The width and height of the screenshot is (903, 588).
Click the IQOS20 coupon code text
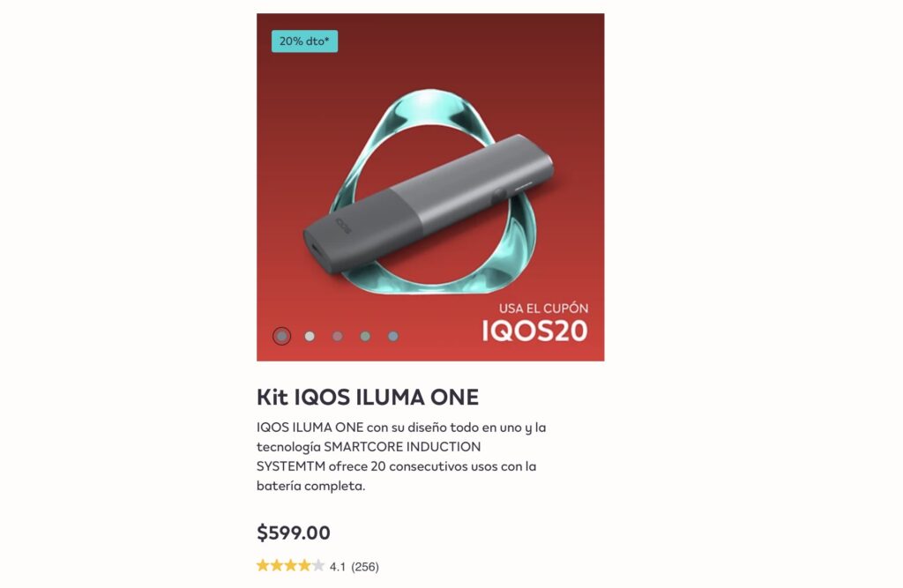point(534,331)
